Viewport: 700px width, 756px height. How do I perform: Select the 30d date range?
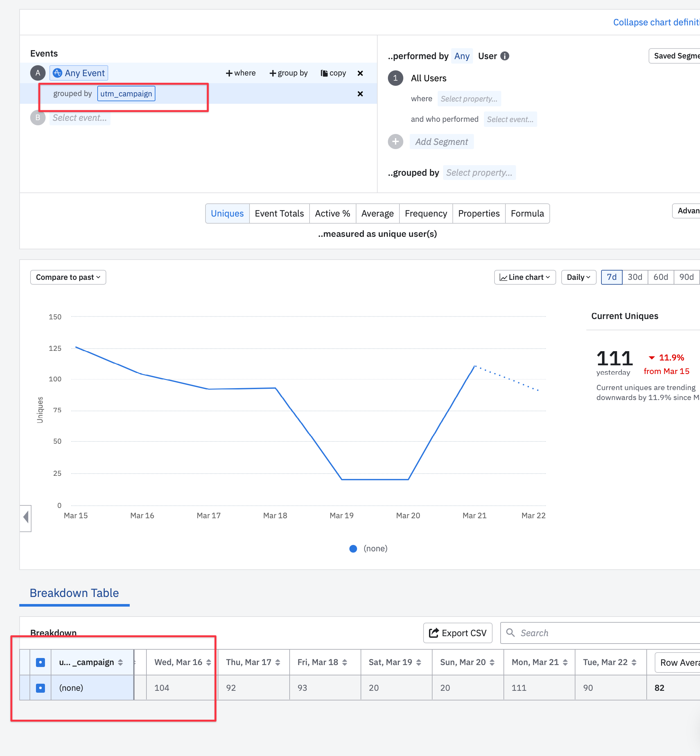pyautogui.click(x=634, y=277)
